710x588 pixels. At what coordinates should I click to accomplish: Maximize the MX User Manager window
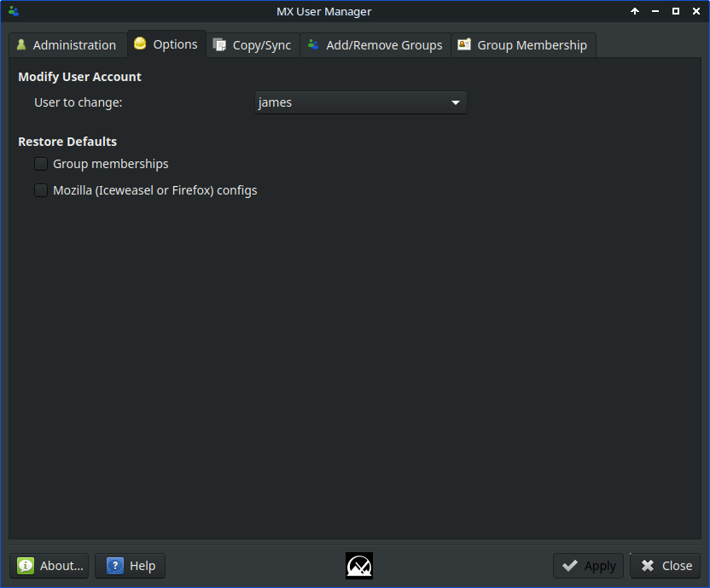[676, 11]
